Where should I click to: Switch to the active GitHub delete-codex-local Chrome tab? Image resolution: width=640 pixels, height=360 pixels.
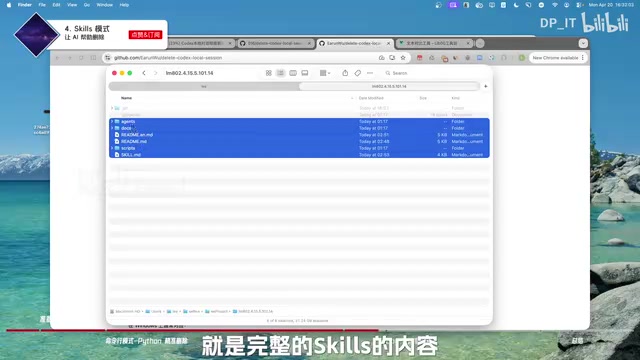pos(354,43)
